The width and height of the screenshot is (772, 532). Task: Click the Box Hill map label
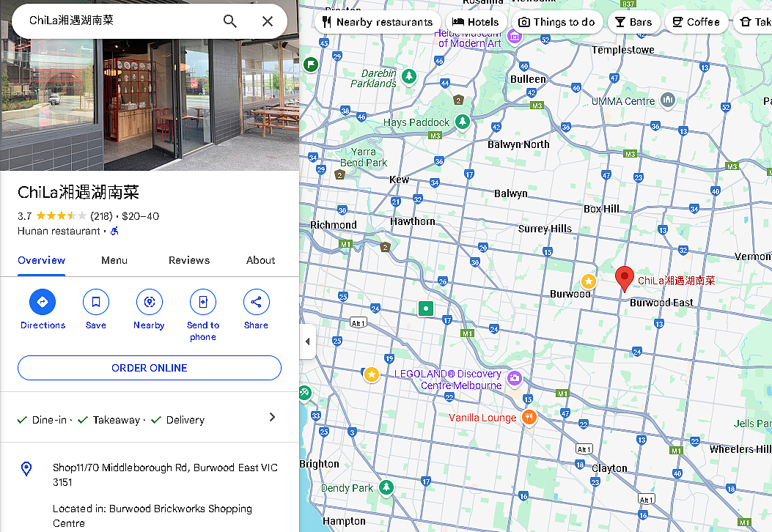[x=601, y=209]
